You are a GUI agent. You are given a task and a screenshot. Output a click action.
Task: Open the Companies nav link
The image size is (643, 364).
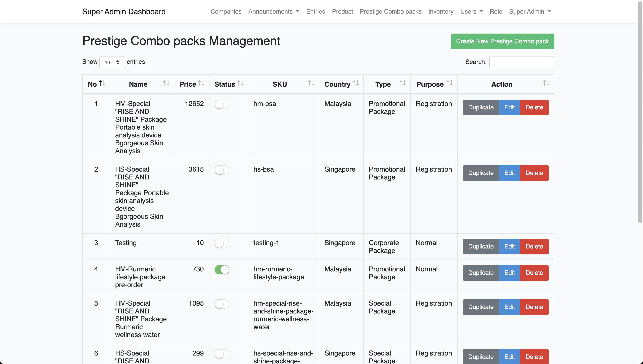(x=226, y=11)
